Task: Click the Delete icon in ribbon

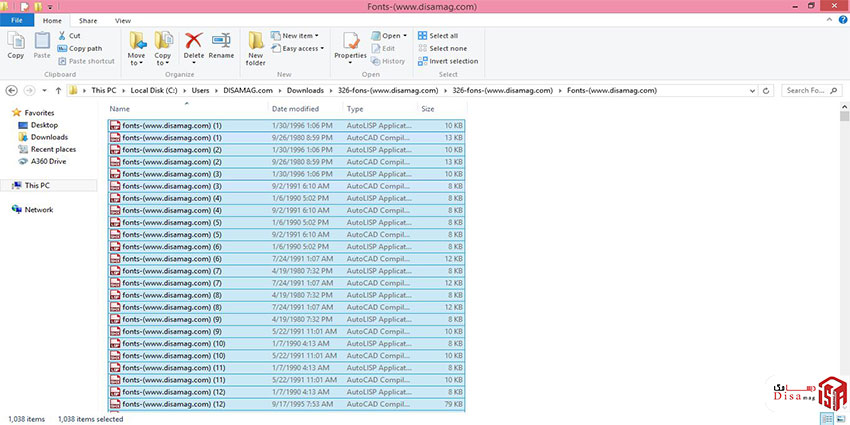Action: (x=194, y=45)
